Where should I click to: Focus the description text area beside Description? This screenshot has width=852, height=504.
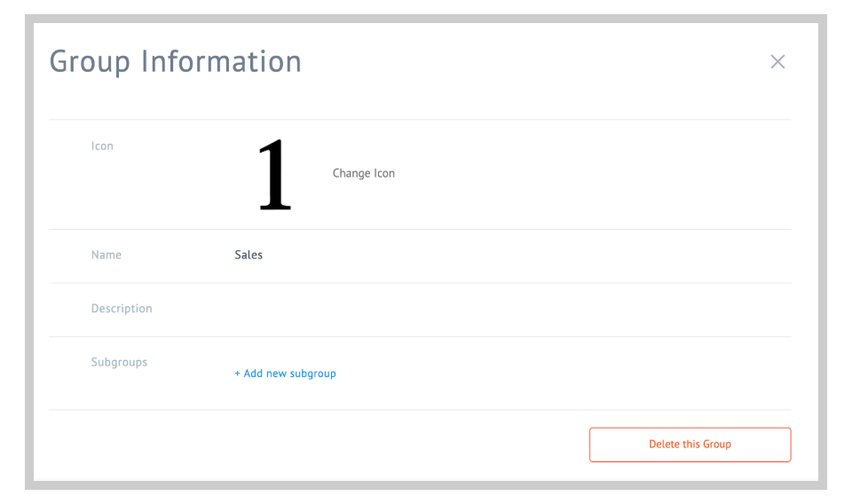(x=512, y=309)
